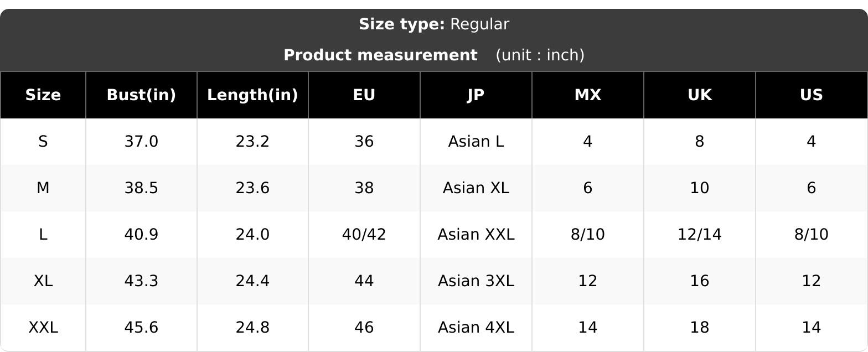Click the 12/14 UK size cell
The width and height of the screenshot is (868, 352).
pyautogui.click(x=700, y=235)
